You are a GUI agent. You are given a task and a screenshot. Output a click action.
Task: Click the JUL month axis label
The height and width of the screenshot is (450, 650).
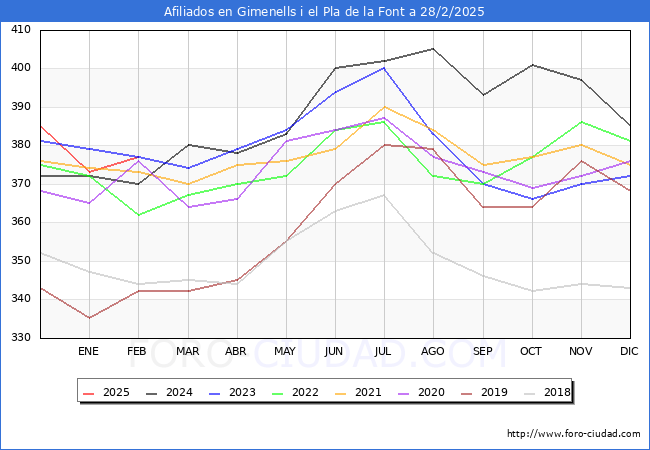click(x=383, y=351)
